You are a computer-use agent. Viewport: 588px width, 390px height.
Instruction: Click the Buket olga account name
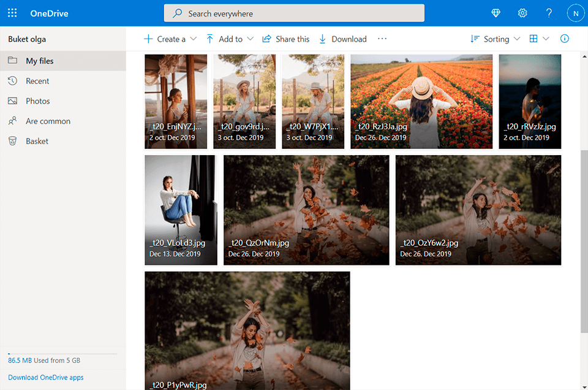click(27, 39)
